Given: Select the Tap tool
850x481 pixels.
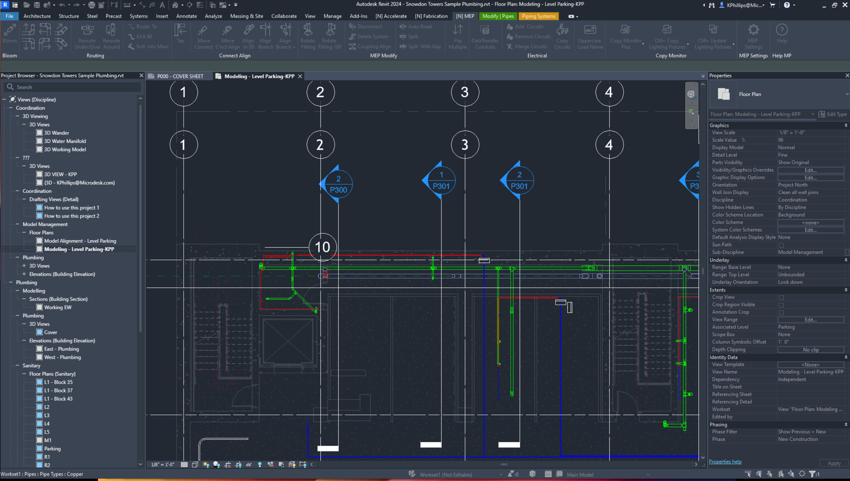Looking at the screenshot, I should coord(181,34).
